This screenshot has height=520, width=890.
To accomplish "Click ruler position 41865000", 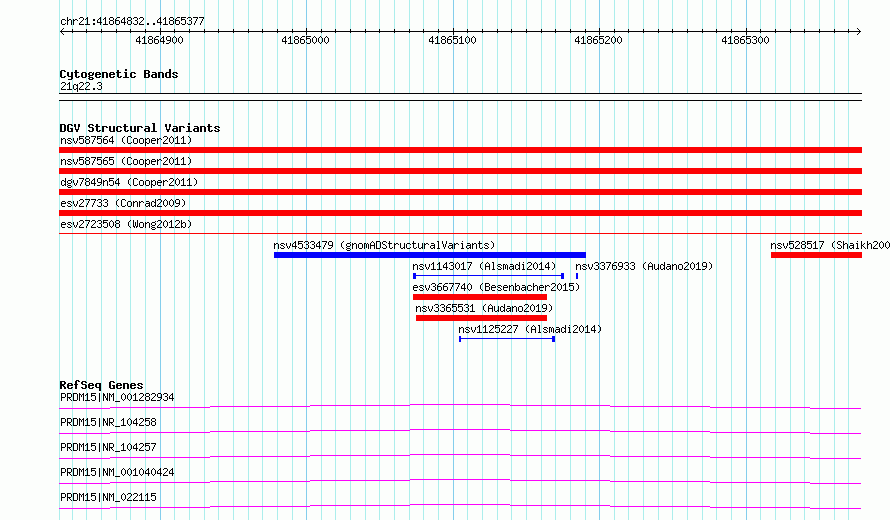I will (305, 40).
